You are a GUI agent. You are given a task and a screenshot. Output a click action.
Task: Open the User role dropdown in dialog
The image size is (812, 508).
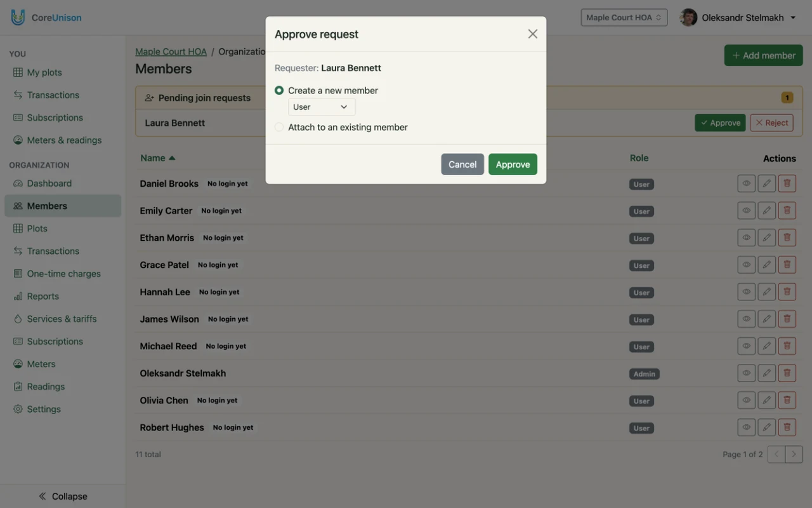coord(322,107)
